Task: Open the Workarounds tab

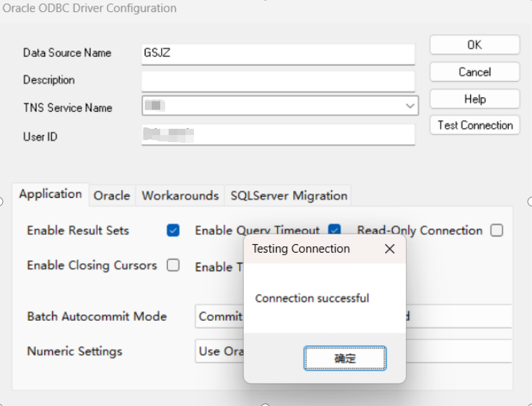Action: click(180, 196)
